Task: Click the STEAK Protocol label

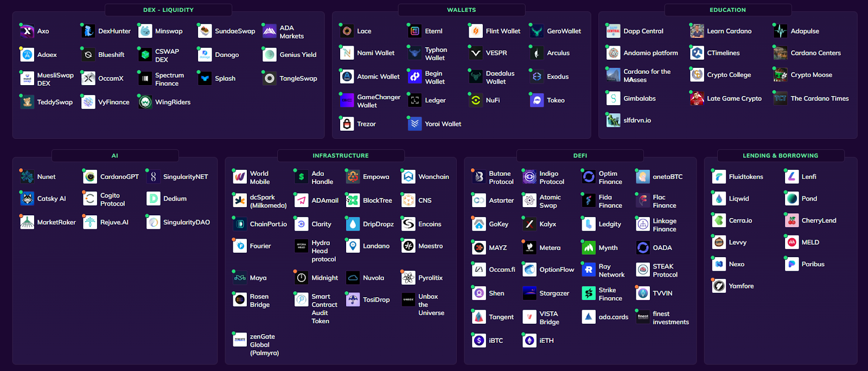Action: tap(665, 271)
